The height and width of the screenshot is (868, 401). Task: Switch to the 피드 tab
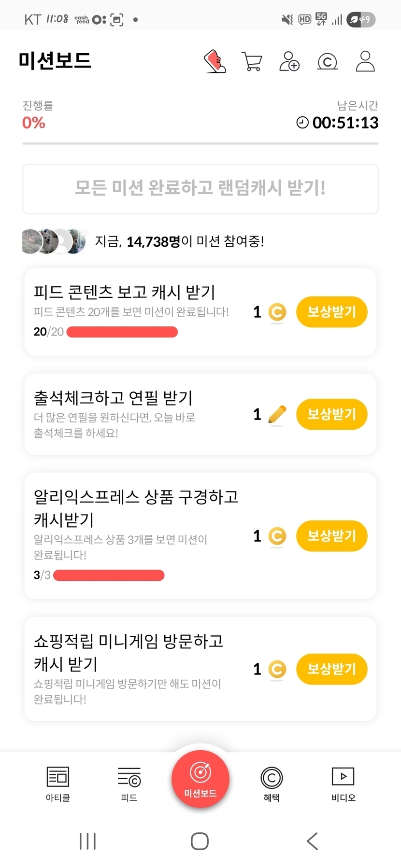point(129,783)
